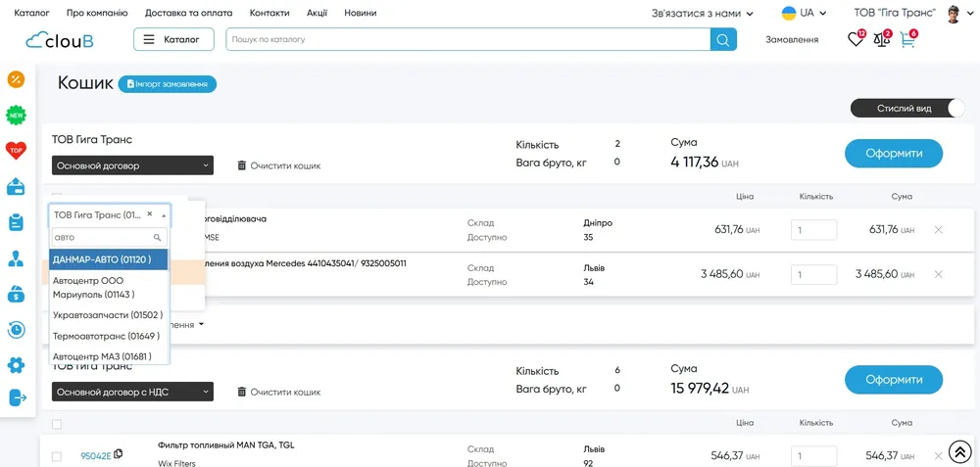The width and height of the screenshot is (980, 467).
Task: Check the box for item 95042E
Action: pyautogui.click(x=56, y=456)
